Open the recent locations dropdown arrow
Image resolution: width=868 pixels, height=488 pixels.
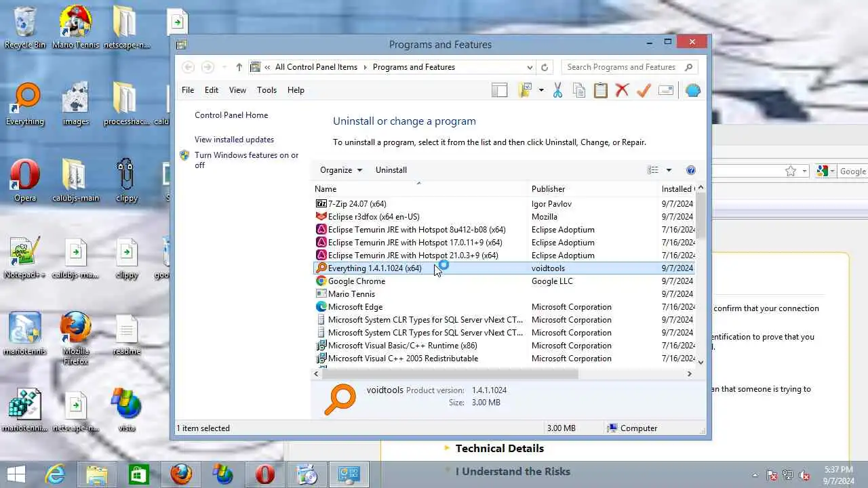tap(224, 67)
